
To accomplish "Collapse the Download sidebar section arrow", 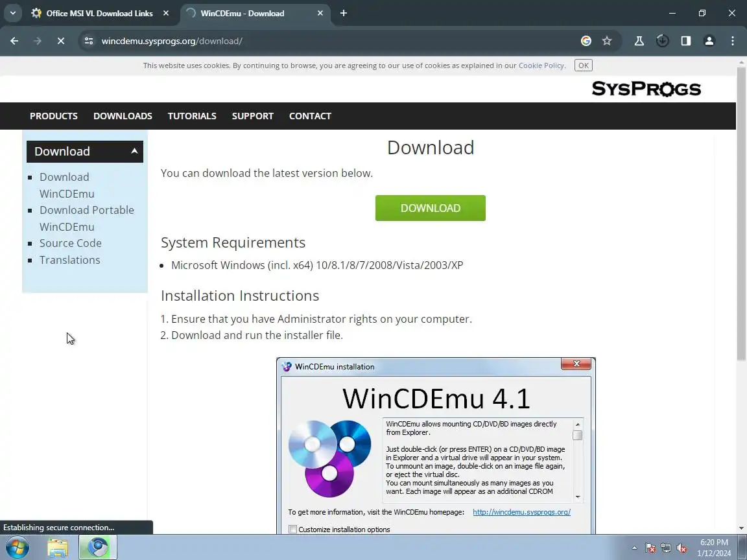I will (x=134, y=151).
